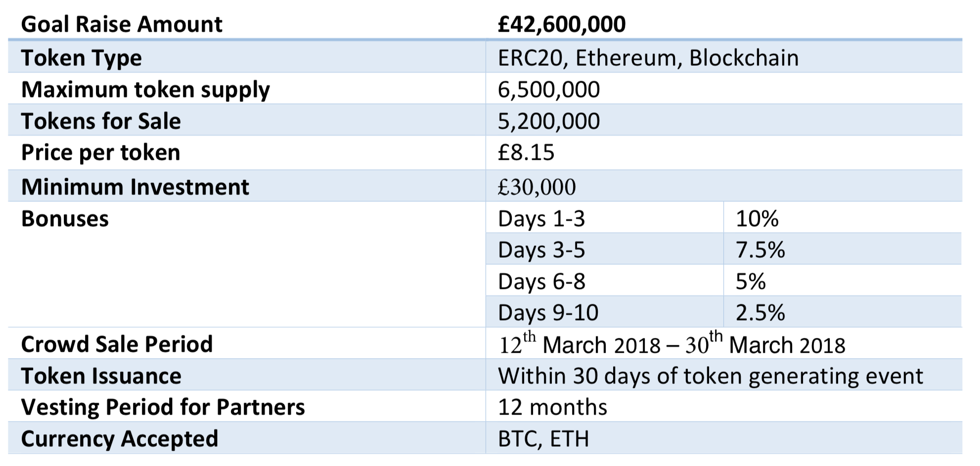This screenshot has height=466, width=980.
Task: Click the Goal Raise Amount label
Action: pyautogui.click(x=122, y=24)
